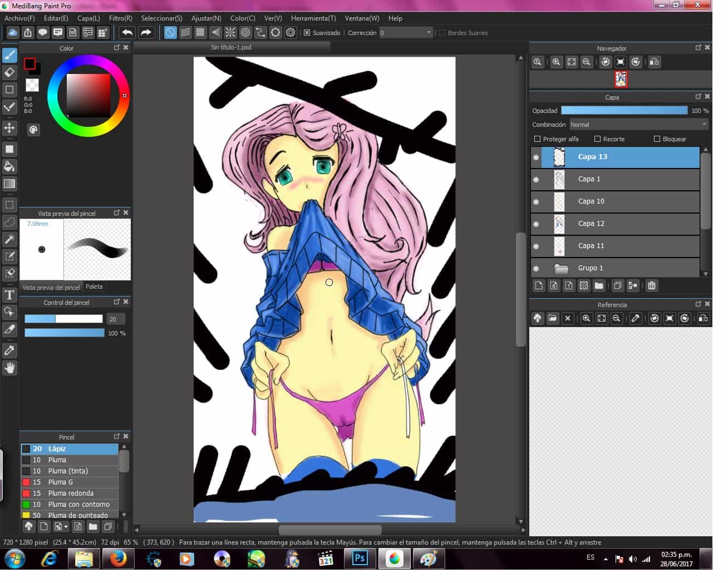Undock the Capa panel with the pop-out icon
The image size is (728, 583).
(x=699, y=96)
